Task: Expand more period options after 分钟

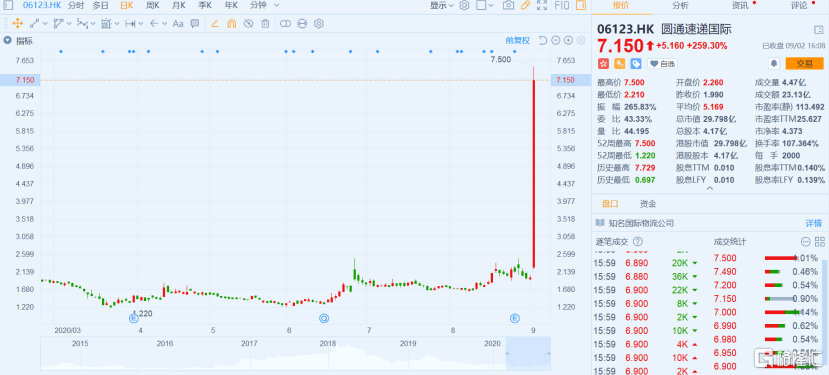Action: pos(277,5)
